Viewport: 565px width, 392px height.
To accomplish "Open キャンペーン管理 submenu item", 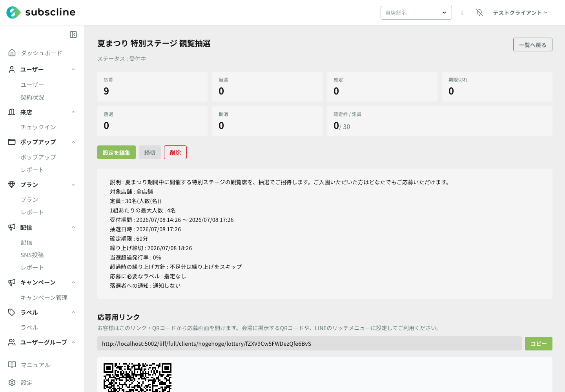I will (x=44, y=298).
